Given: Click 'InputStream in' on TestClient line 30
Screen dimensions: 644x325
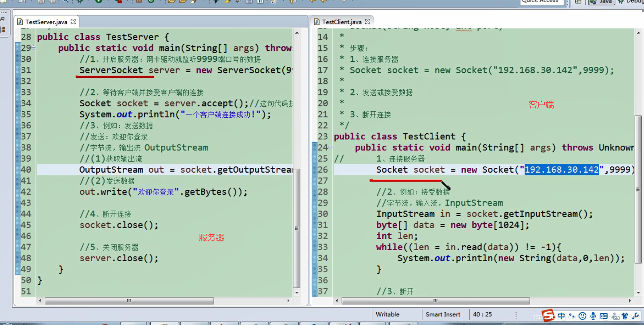Looking at the screenshot, I should coord(413,214).
